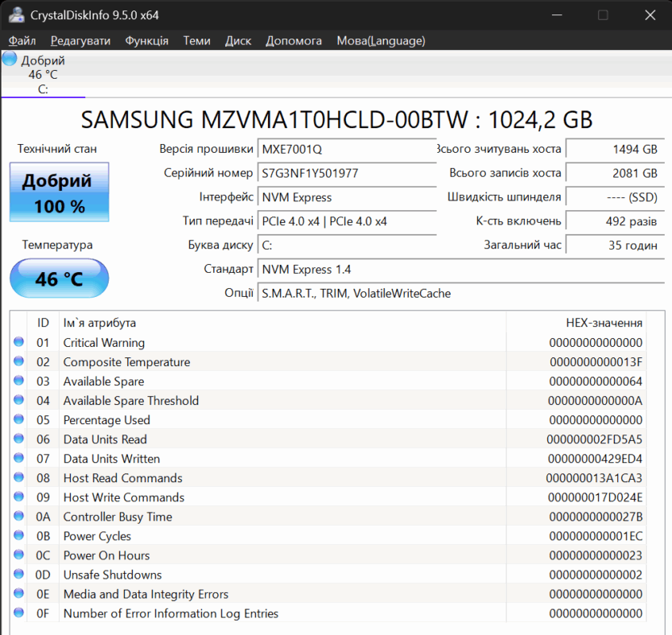Click the blue status orb for disk C:
This screenshot has height=635, width=672.
(x=10, y=59)
